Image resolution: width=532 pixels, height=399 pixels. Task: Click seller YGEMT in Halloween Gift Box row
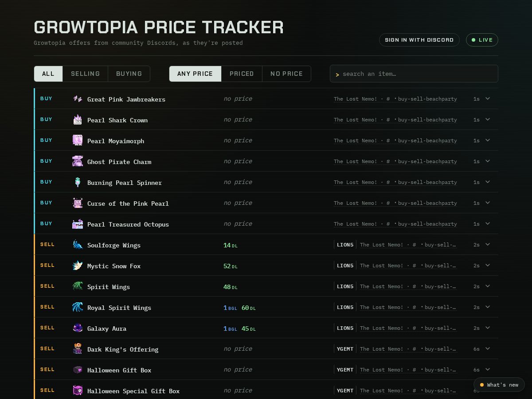345,370
